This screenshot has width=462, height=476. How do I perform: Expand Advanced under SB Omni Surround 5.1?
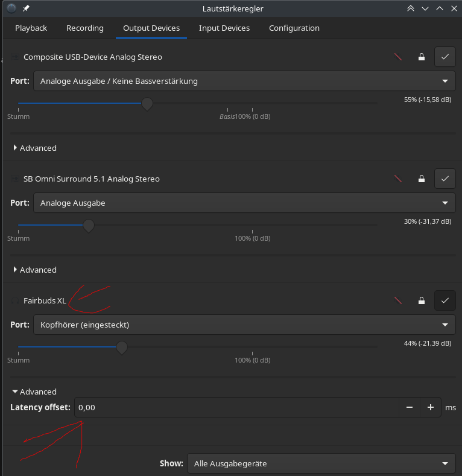34,270
